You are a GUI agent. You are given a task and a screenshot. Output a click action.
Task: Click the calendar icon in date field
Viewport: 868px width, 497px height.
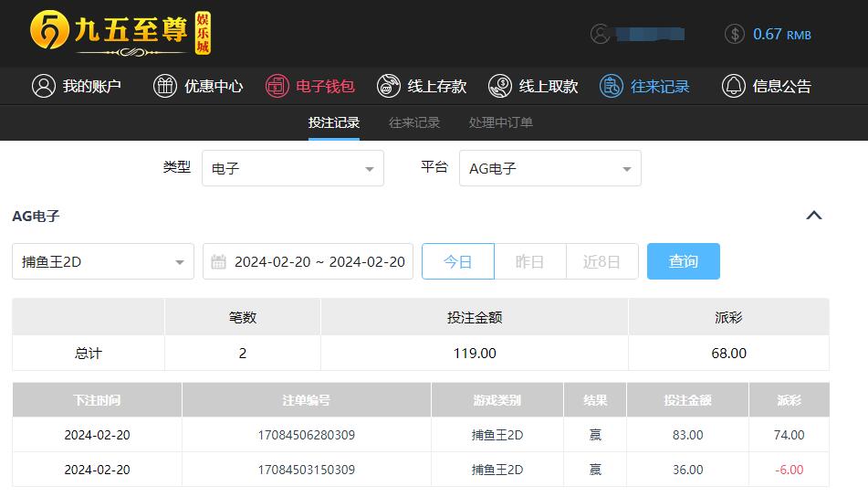point(219,261)
